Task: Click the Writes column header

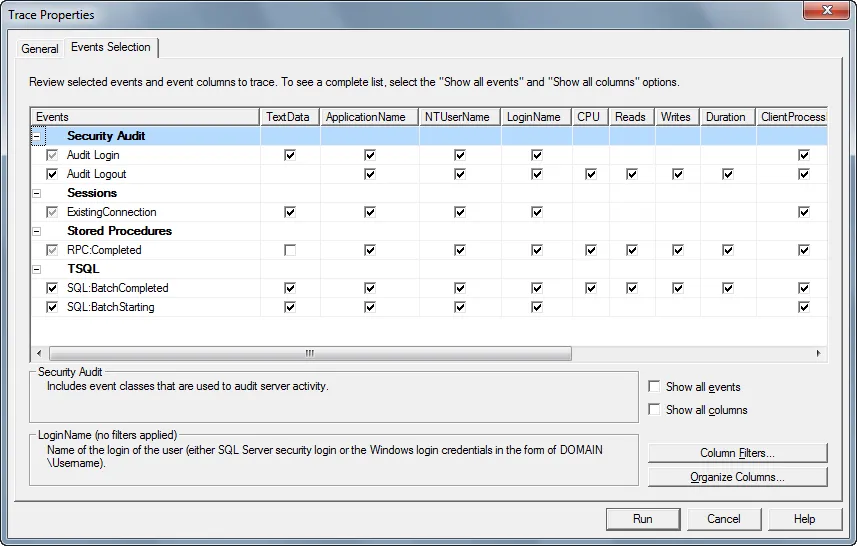Action: click(x=678, y=117)
